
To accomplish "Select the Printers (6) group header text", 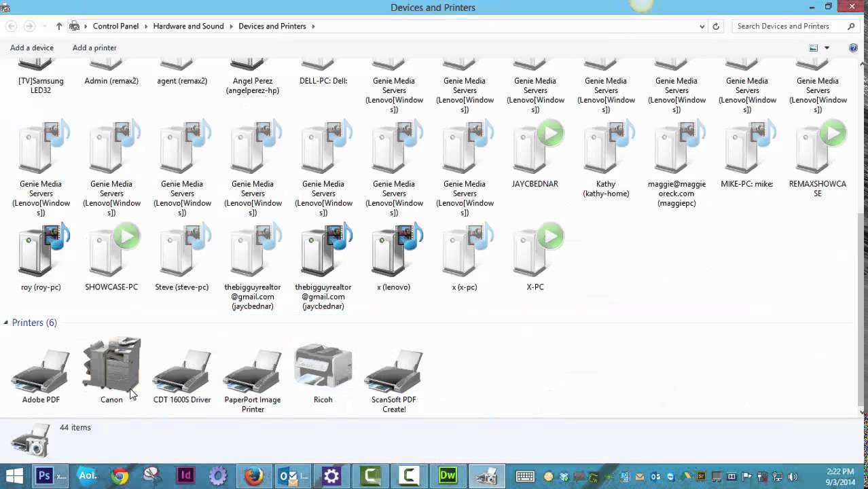I will tap(35, 323).
